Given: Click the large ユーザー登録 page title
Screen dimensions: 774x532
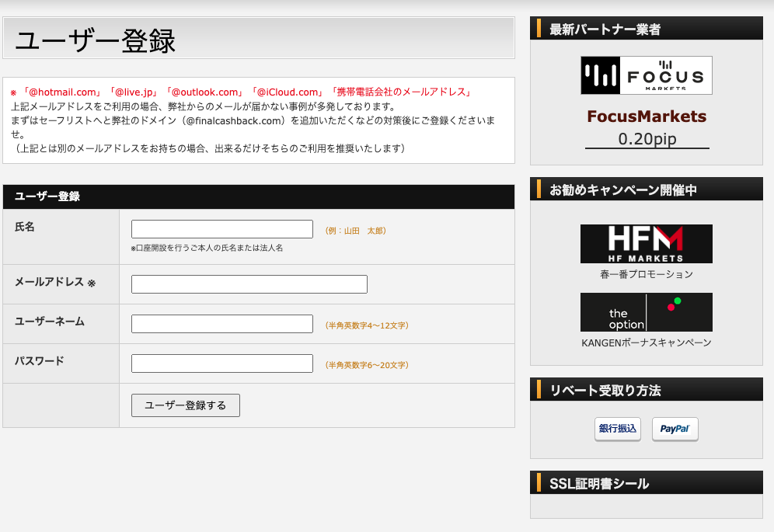Looking at the screenshot, I should (96, 40).
